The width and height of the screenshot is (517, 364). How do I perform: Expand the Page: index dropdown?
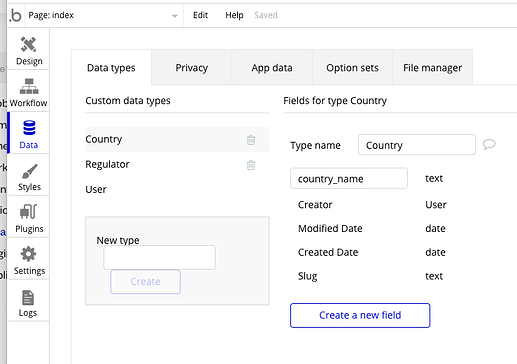click(x=103, y=15)
